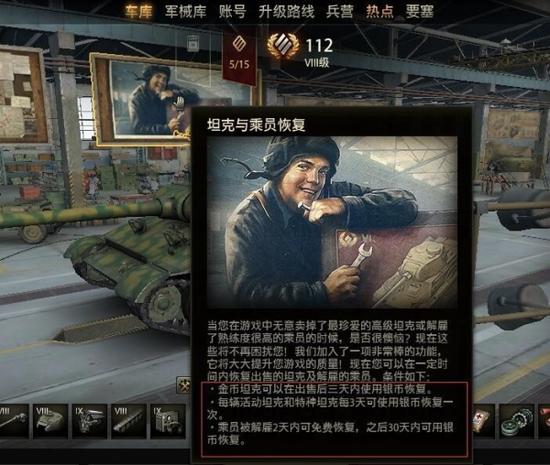Open the 热点 hot topics tab
Screen dimensions: 550x465
click(x=380, y=12)
